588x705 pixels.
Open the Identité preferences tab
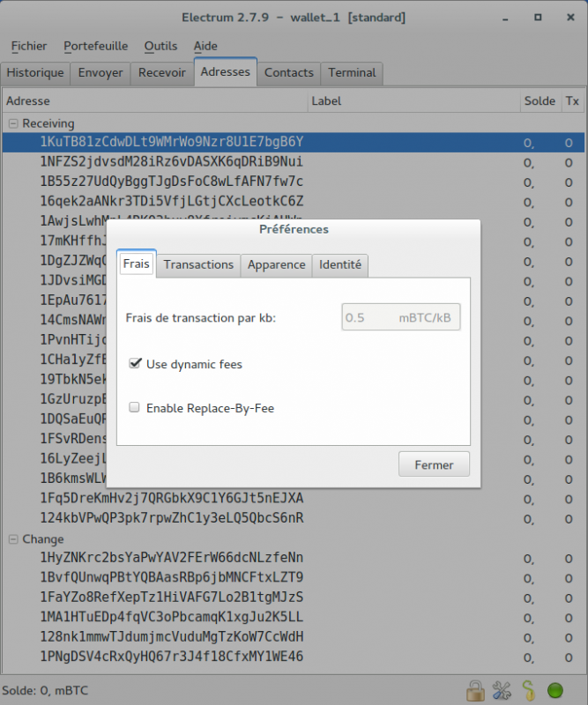pos(340,265)
